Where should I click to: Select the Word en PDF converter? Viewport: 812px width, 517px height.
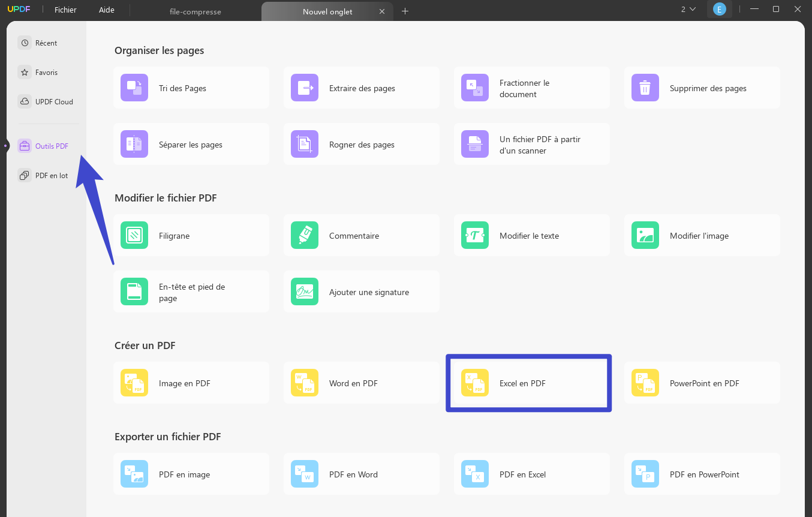pyautogui.click(x=362, y=383)
